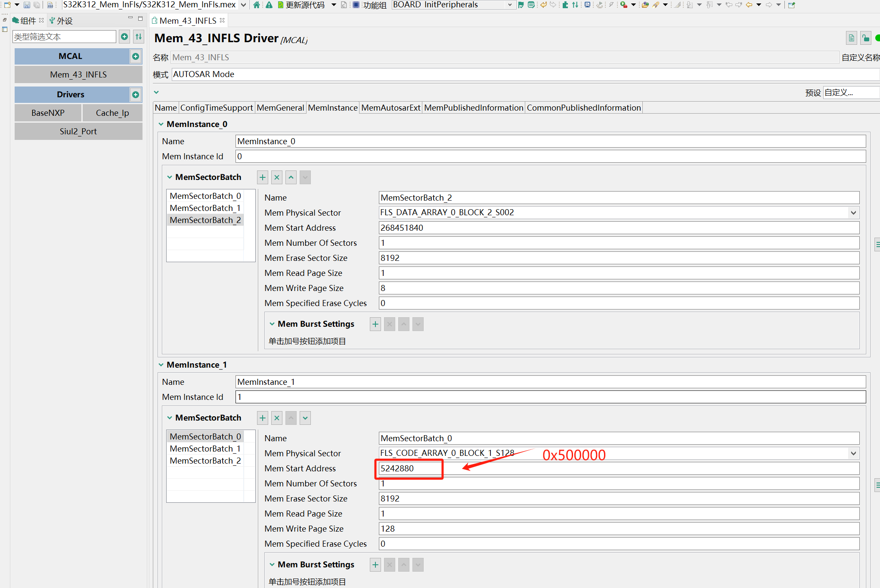This screenshot has width=880, height=588.
Task: Select the Cache_Ip driver button
Action: [112, 113]
